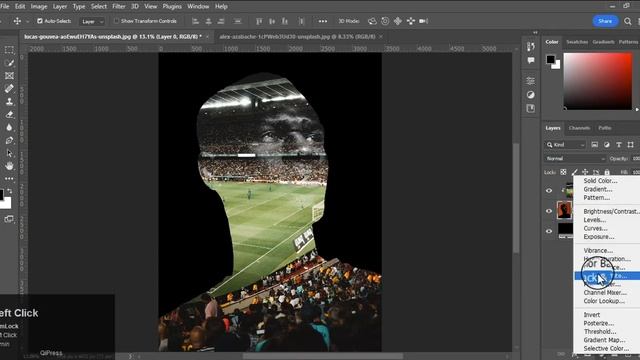Click the Move tool icon in options bar
The width and height of the screenshot is (640, 360).
pos(17,21)
